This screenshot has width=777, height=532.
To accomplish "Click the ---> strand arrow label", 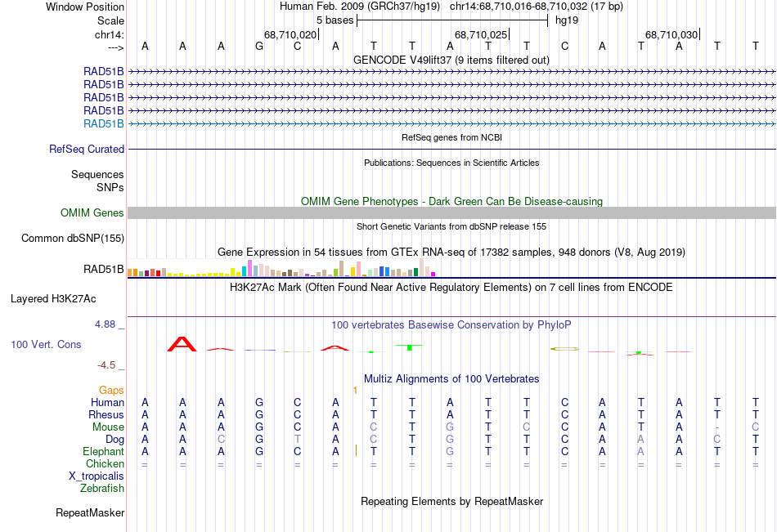I will (x=116, y=47).
